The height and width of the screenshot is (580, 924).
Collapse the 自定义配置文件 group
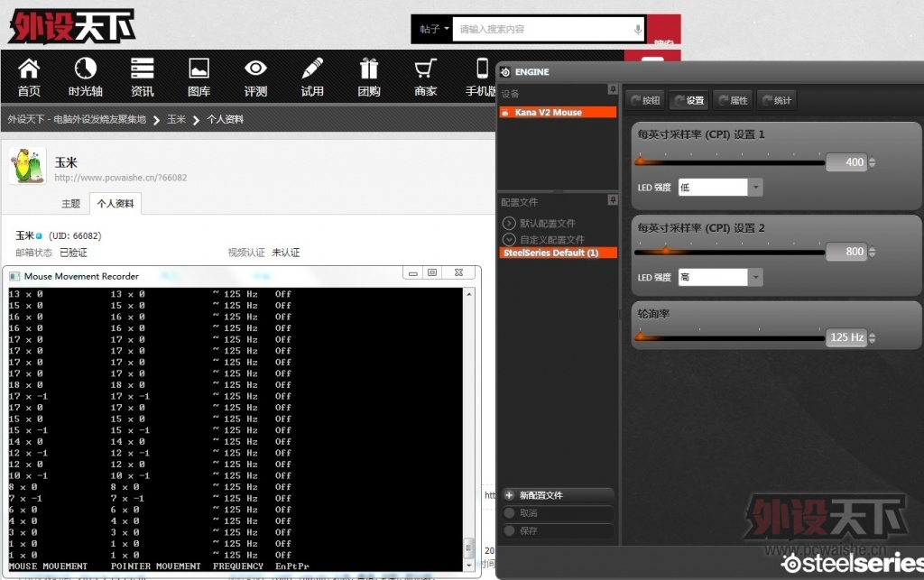(509, 240)
